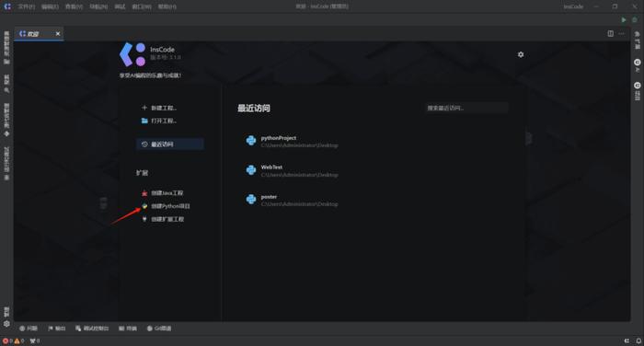Click the search recent projects field

tap(466, 108)
